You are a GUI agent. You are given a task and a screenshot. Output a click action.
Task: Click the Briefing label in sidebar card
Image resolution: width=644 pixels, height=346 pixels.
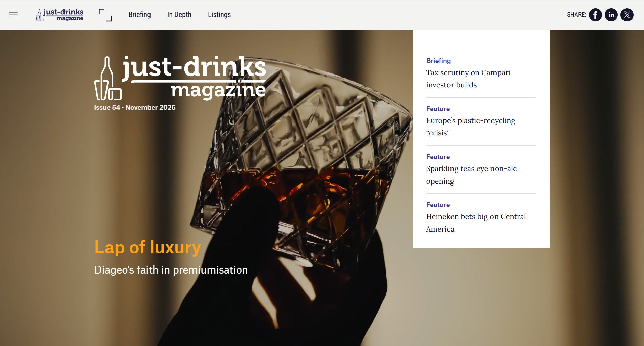coord(438,61)
